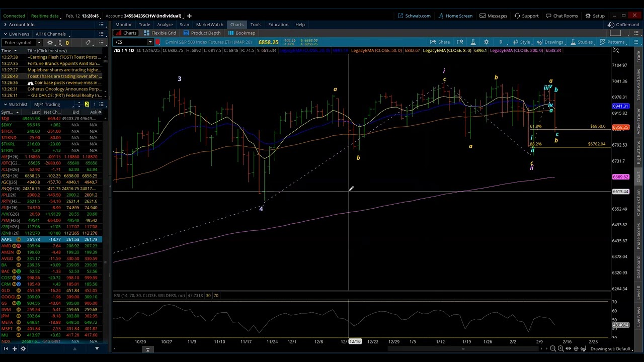Switch to the Monitor tab

123,25
